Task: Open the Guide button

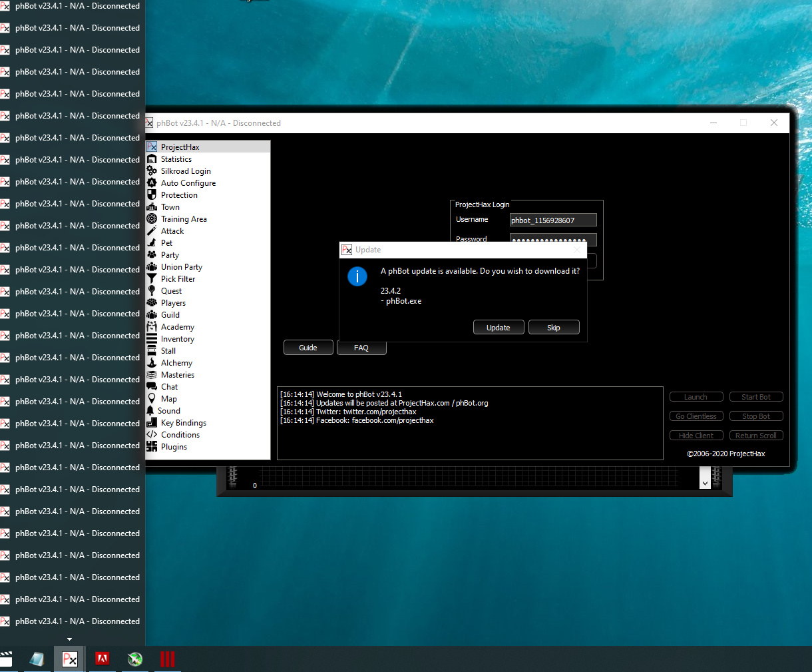Action: pyautogui.click(x=308, y=348)
